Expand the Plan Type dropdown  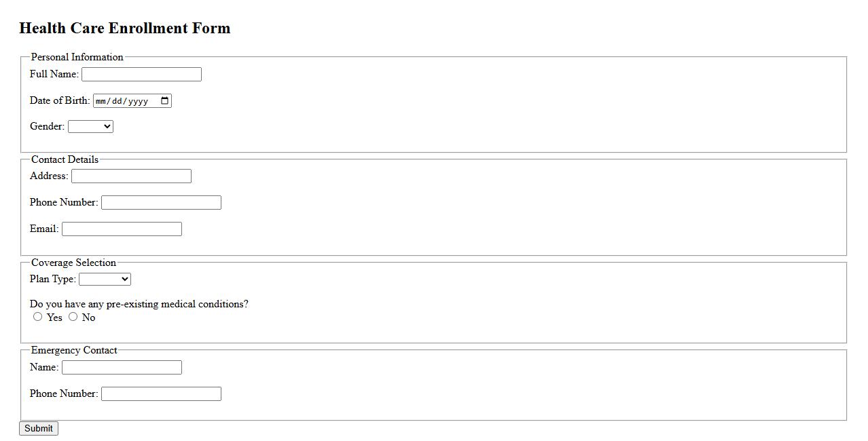click(x=105, y=279)
